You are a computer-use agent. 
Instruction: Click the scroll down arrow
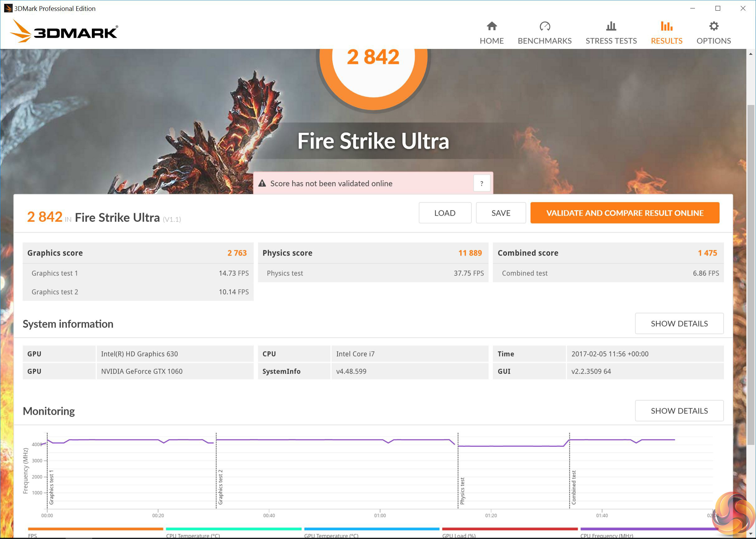point(751,534)
